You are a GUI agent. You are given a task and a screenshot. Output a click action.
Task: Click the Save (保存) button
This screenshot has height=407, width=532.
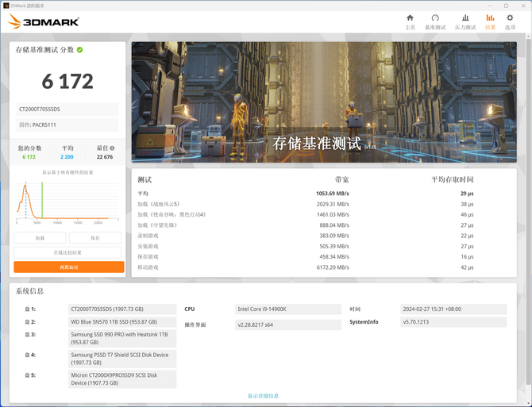(95, 238)
